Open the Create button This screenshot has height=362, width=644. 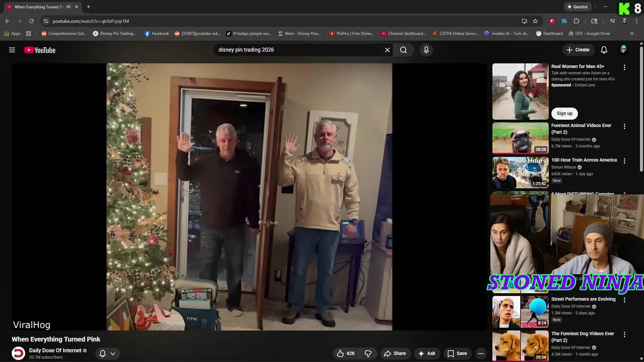click(x=578, y=50)
